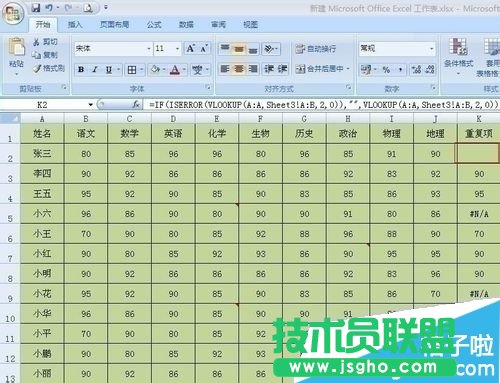Apply the red font color

[x=175, y=69]
